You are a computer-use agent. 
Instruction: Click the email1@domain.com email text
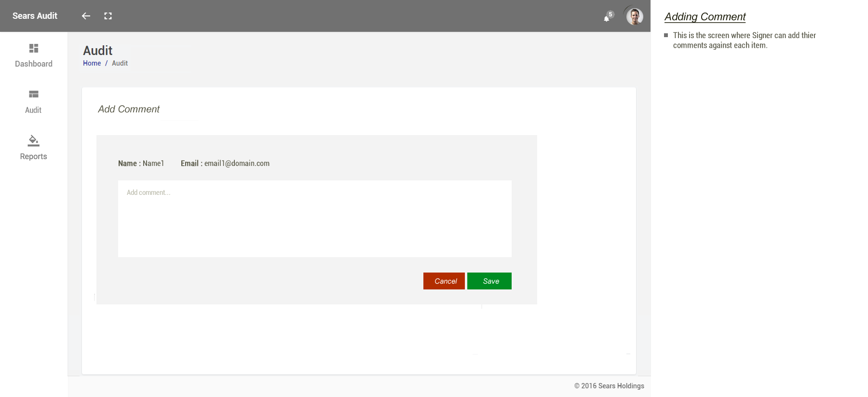[x=237, y=164]
